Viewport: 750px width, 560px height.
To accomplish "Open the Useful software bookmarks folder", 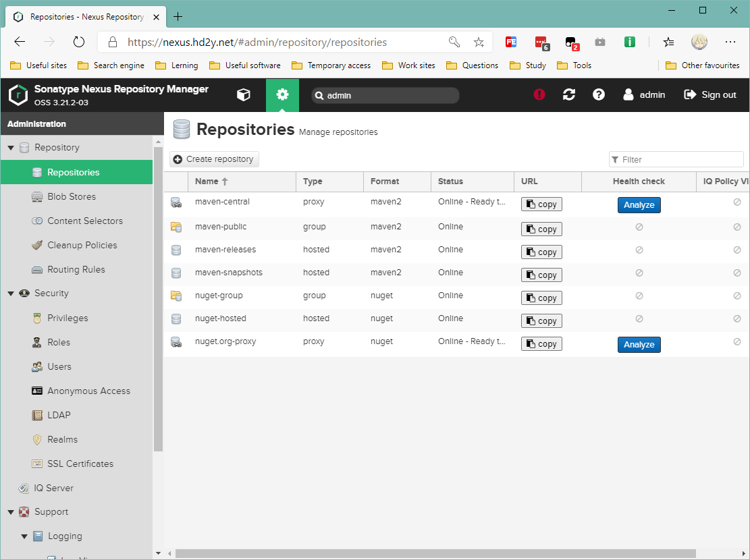I will point(245,65).
